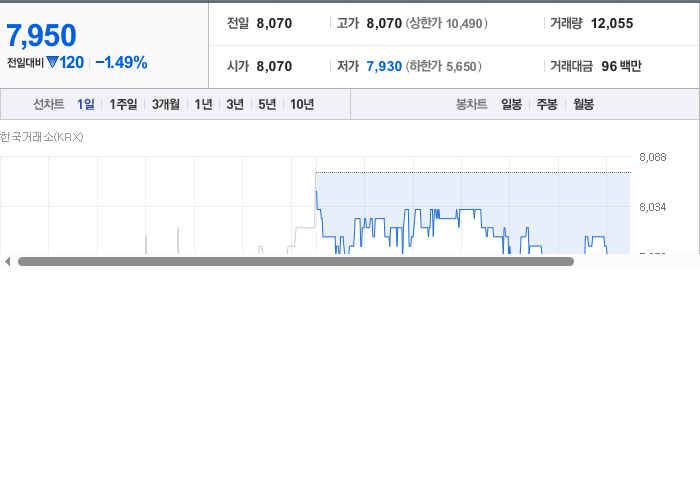The image size is (700, 490).
Task: Click the 선차트 label
Action: (49, 104)
